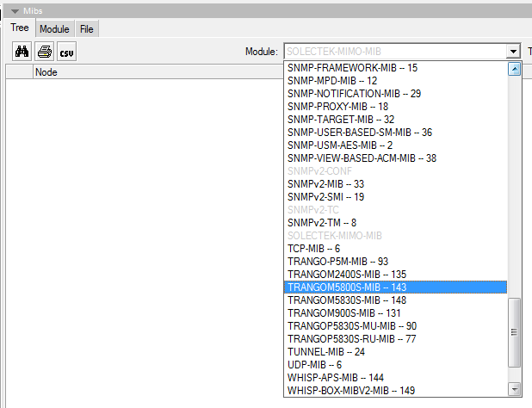
Task: Choose highlighted TRANGOM5800S-MIB -- 143
Action: point(396,287)
